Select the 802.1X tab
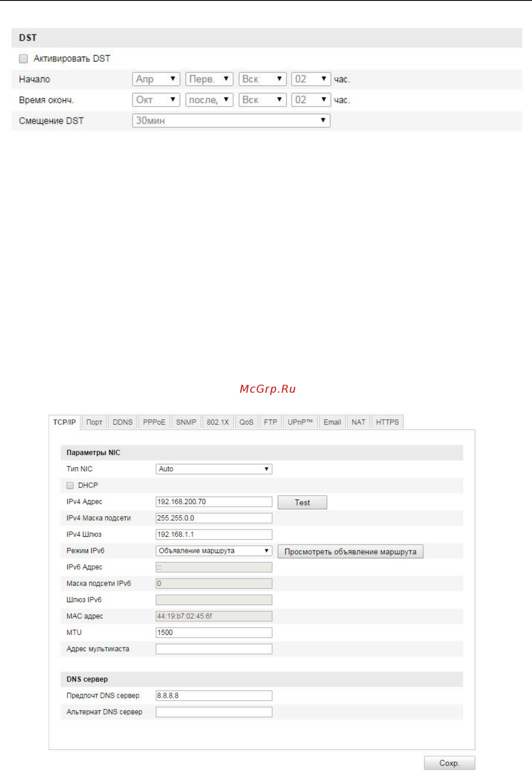Viewport: 532px width, 777px height. click(x=218, y=422)
